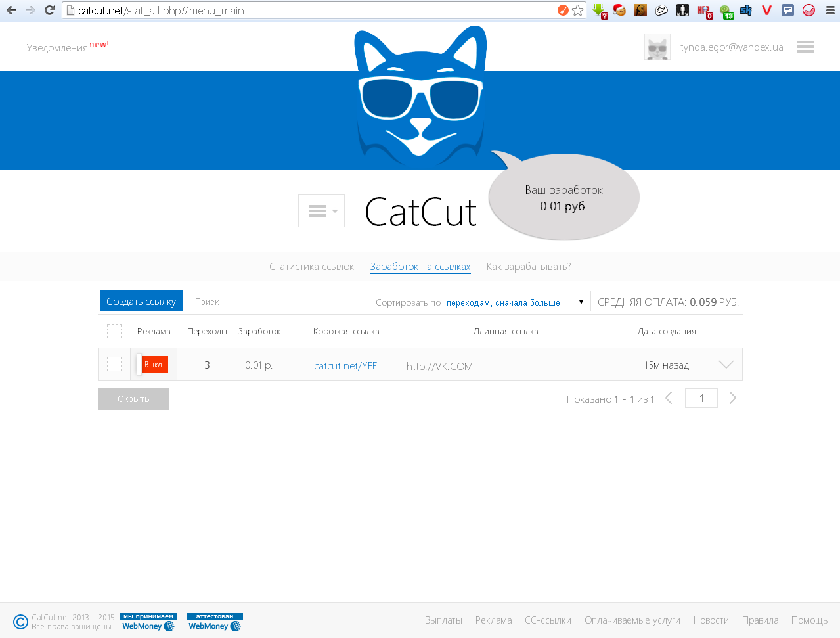The width and height of the screenshot is (840, 638).
Task: Click the 'Короткая ссылка' column header
Action: [346, 331]
